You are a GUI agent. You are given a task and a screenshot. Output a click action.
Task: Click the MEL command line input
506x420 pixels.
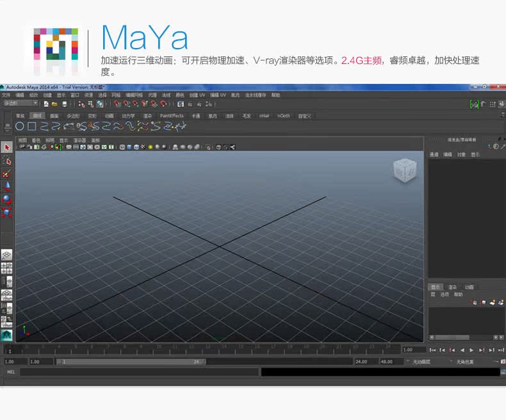140,372
